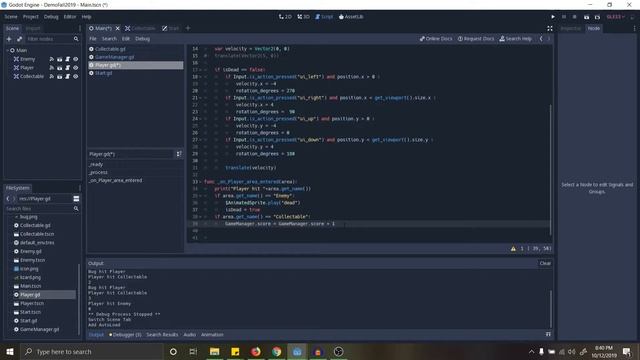This screenshot has width=640, height=360.
Task: Open the scene icon on the Enemy node
Action: (x=60, y=59)
